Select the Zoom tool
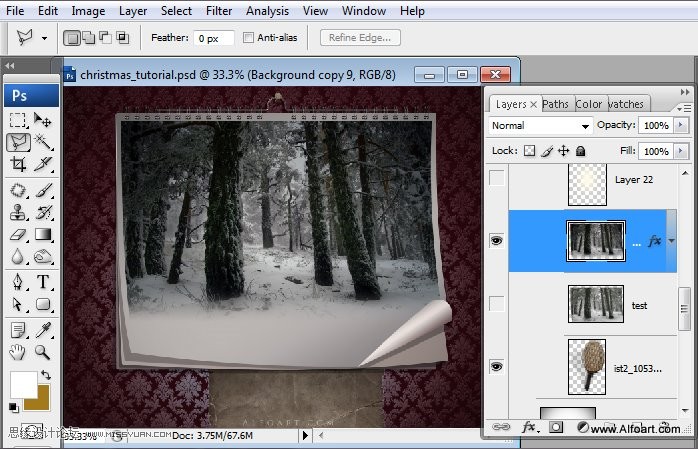 44,352
